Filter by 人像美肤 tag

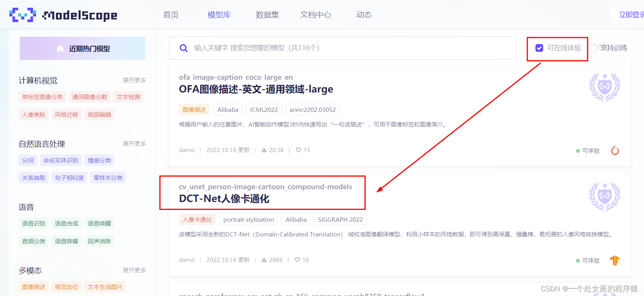(34, 115)
